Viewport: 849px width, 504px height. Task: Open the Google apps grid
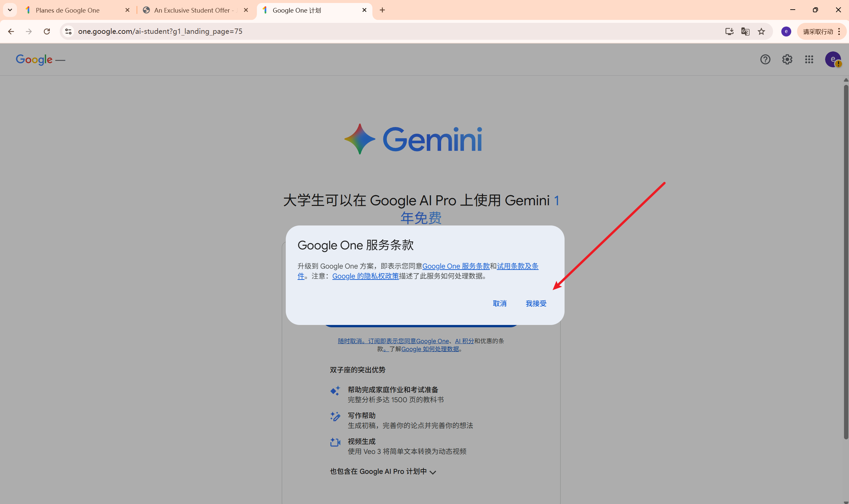coord(809,59)
